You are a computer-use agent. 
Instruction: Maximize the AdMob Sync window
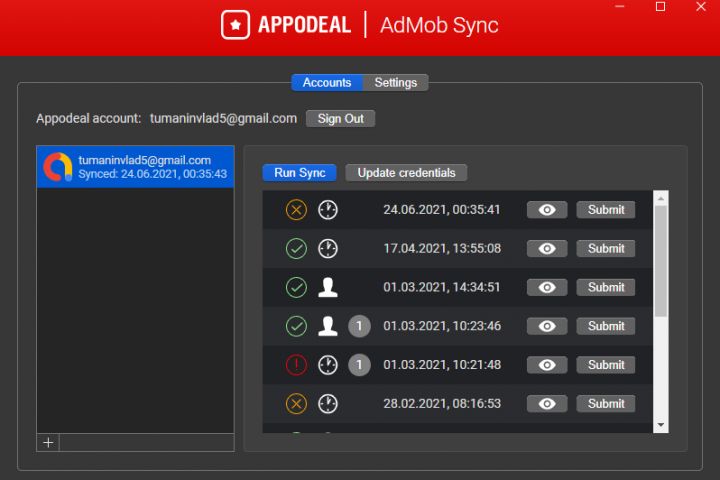(660, 6)
